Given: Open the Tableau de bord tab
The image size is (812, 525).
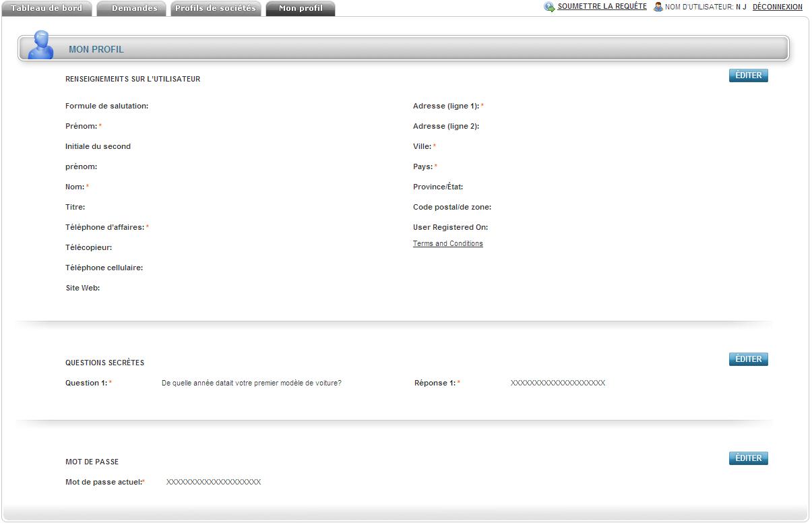Looking at the screenshot, I should point(46,8).
